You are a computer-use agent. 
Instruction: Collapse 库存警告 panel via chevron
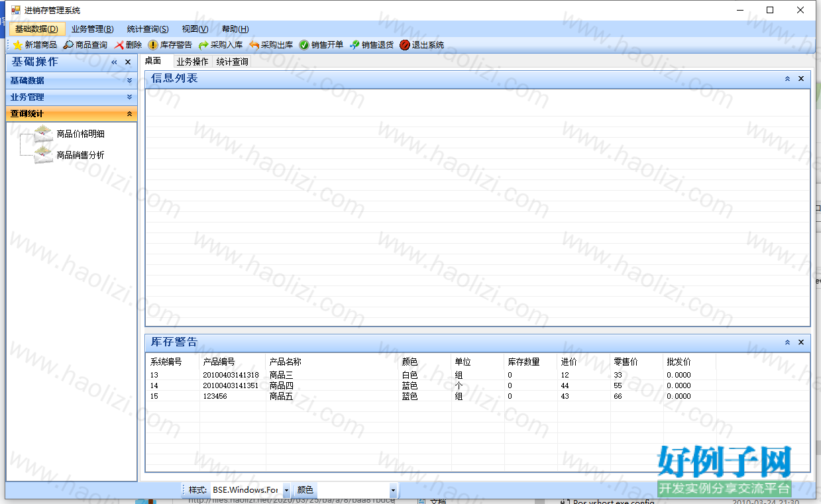tap(787, 342)
